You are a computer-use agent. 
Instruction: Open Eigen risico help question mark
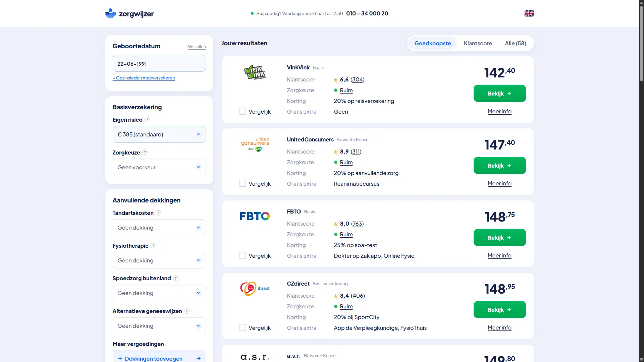coord(147,120)
